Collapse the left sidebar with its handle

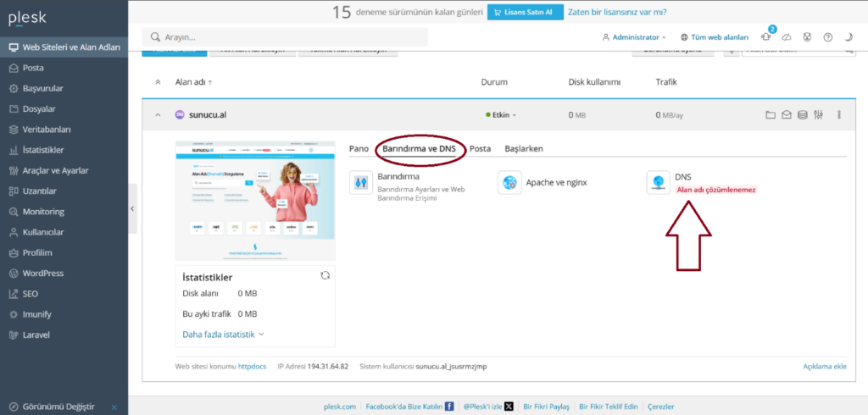133,207
